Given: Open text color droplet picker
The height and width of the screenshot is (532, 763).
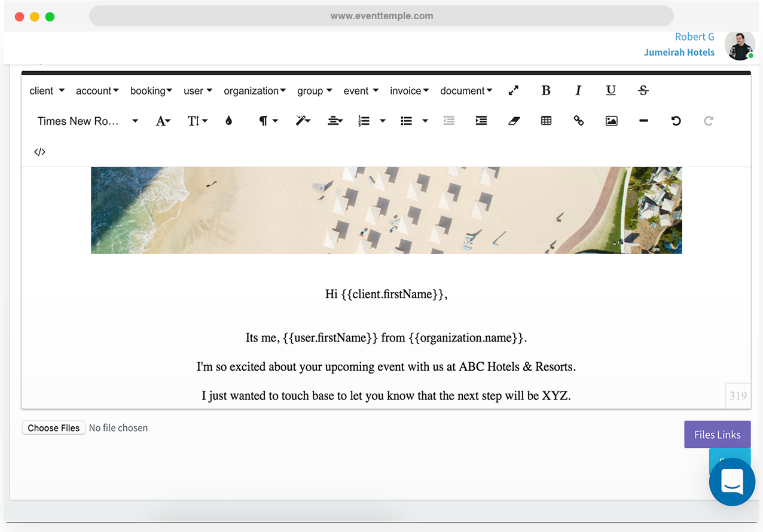Looking at the screenshot, I should 228,121.
